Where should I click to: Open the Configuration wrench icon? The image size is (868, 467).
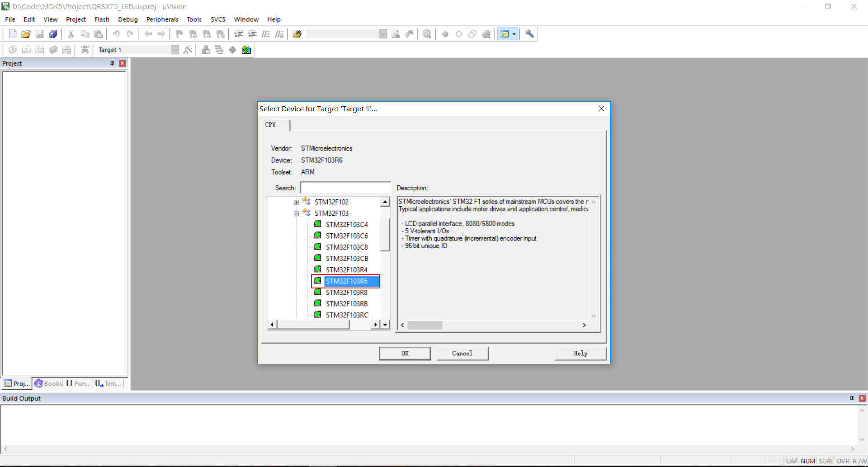[x=529, y=34]
